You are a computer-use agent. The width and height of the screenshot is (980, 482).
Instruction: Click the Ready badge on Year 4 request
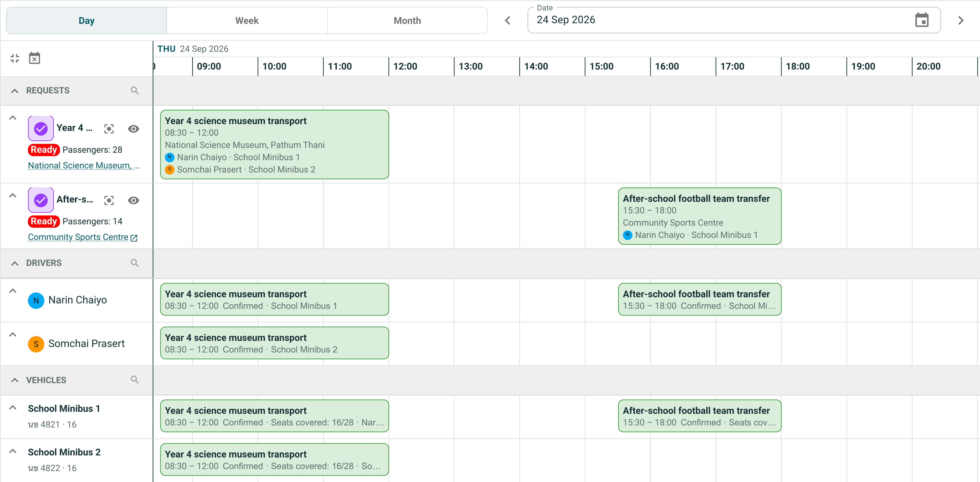(x=44, y=150)
